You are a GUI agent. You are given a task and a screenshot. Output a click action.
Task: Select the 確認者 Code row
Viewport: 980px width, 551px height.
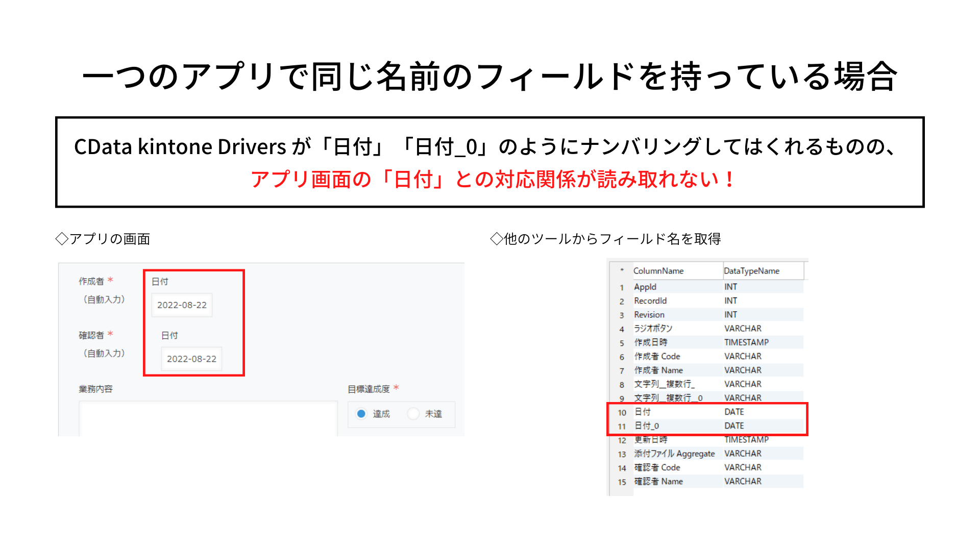click(657, 467)
